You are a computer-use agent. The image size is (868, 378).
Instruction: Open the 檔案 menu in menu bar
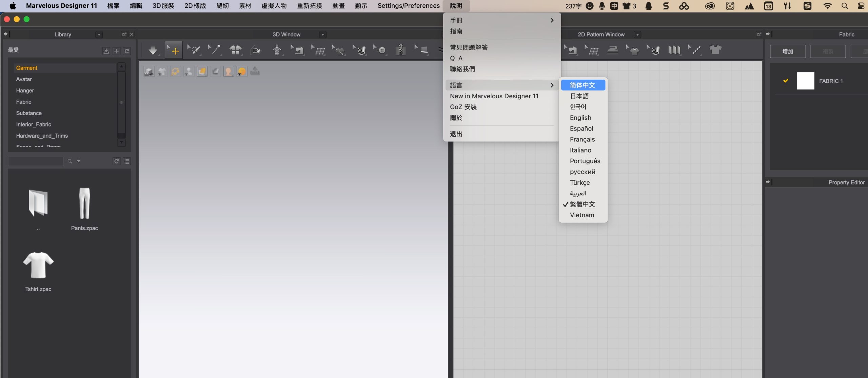(x=113, y=6)
